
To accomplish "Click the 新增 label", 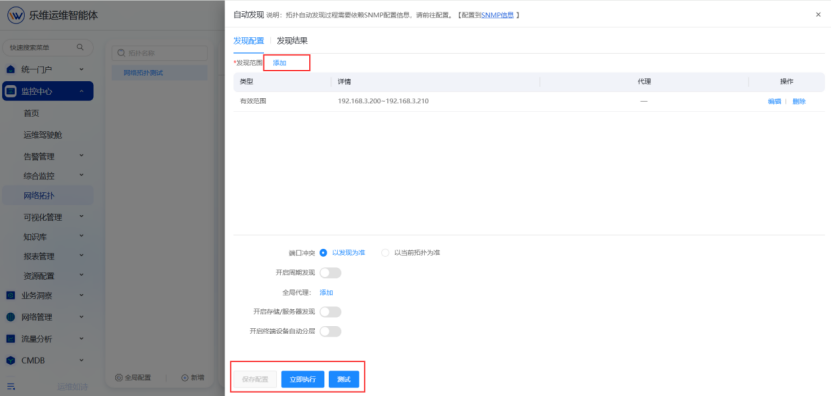I will pyautogui.click(x=198, y=378).
